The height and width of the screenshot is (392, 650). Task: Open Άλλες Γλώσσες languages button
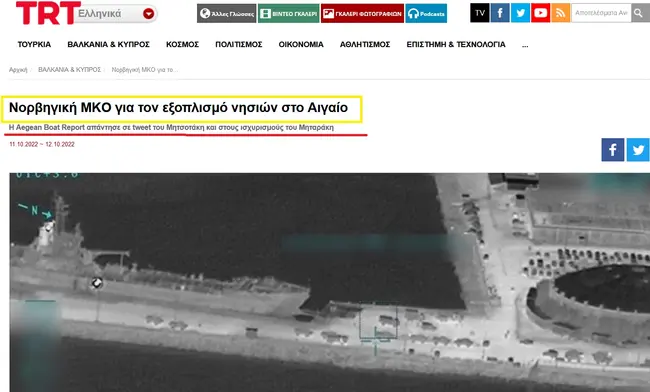226,14
